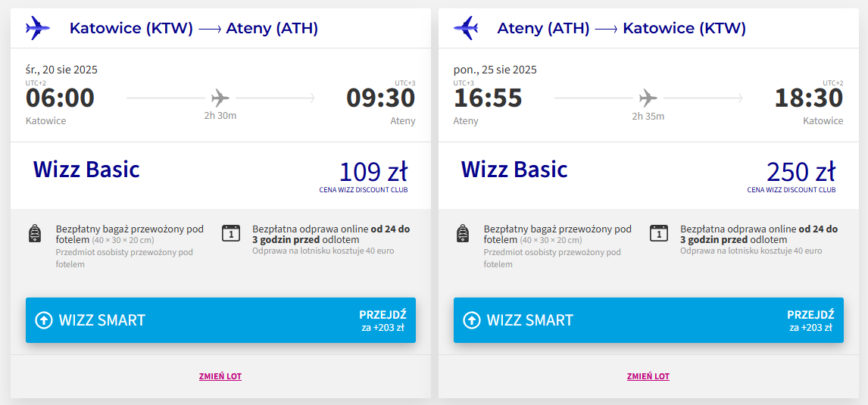Click the outbound flight duration plane icon
Viewport: 868px width, 405px height.
tap(220, 98)
